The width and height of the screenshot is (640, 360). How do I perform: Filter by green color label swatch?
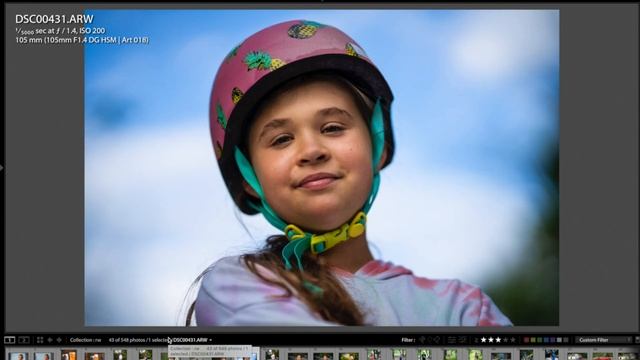540,340
